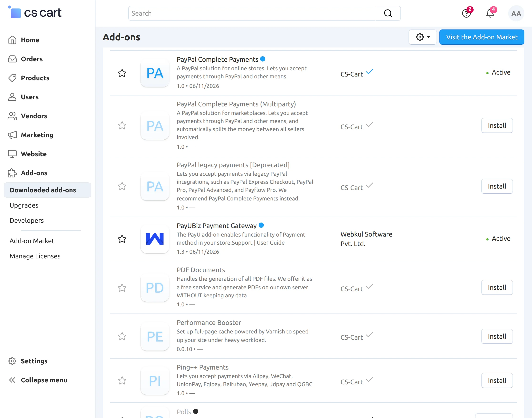Click the PayPal legacy payments PA logo
Image resolution: width=532 pixels, height=418 pixels.
(x=155, y=186)
